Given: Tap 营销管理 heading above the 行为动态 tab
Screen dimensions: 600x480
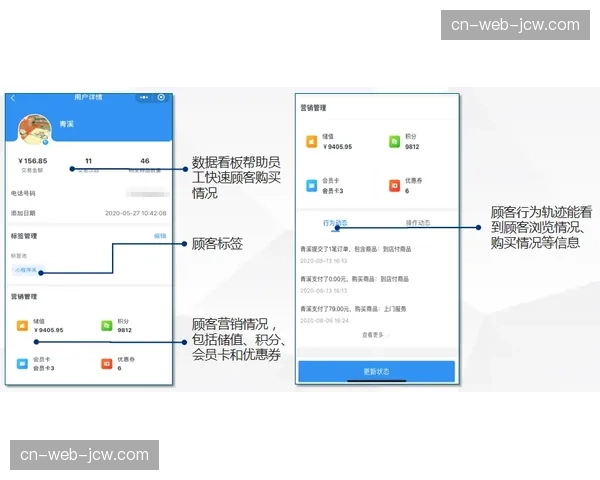Looking at the screenshot, I should click(x=313, y=108).
